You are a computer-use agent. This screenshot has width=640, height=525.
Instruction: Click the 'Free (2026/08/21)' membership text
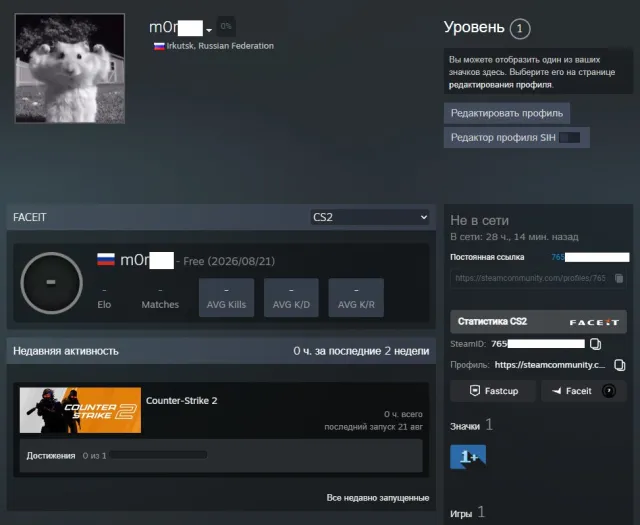coord(229,261)
